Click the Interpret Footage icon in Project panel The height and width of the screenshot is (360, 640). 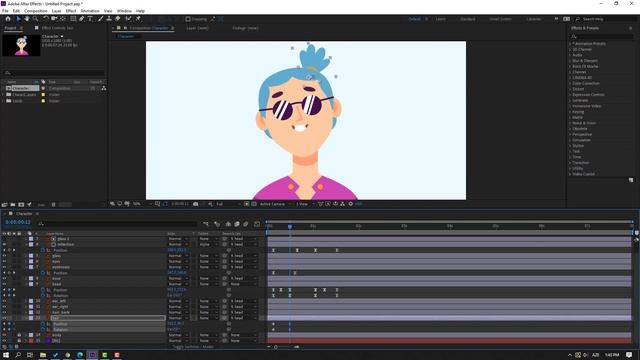coord(4,204)
